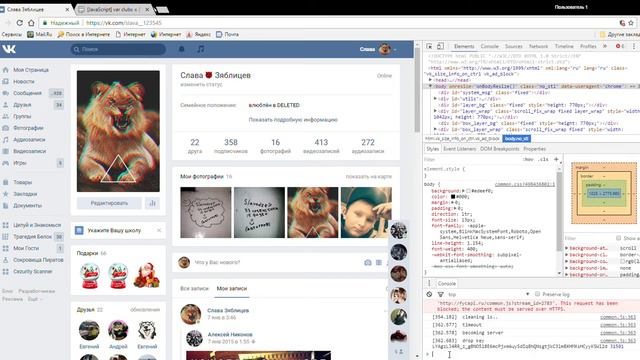Expand the layer_wrap div node
Viewport: 640px width, 360px height.
[436, 111]
